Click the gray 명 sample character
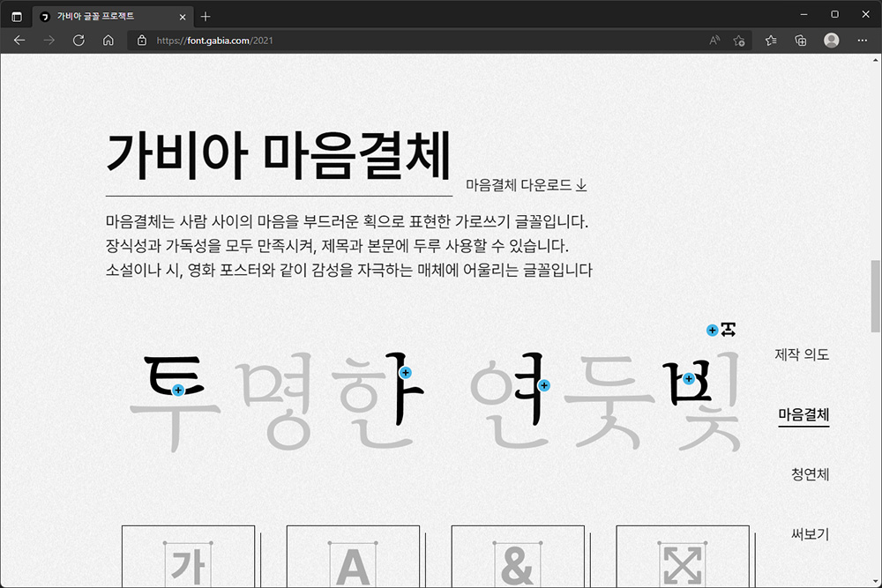The height and width of the screenshot is (588, 882). click(x=274, y=402)
